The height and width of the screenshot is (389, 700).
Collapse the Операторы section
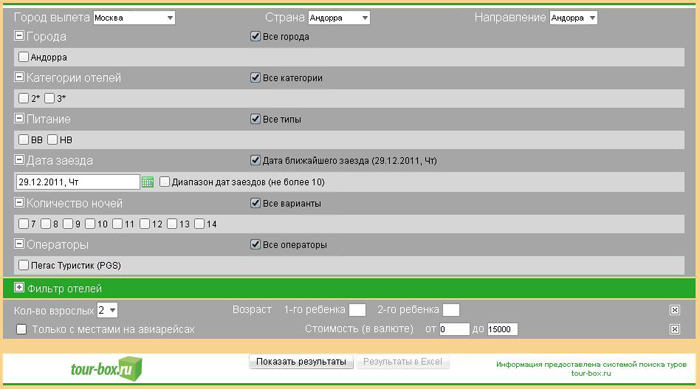(x=19, y=244)
